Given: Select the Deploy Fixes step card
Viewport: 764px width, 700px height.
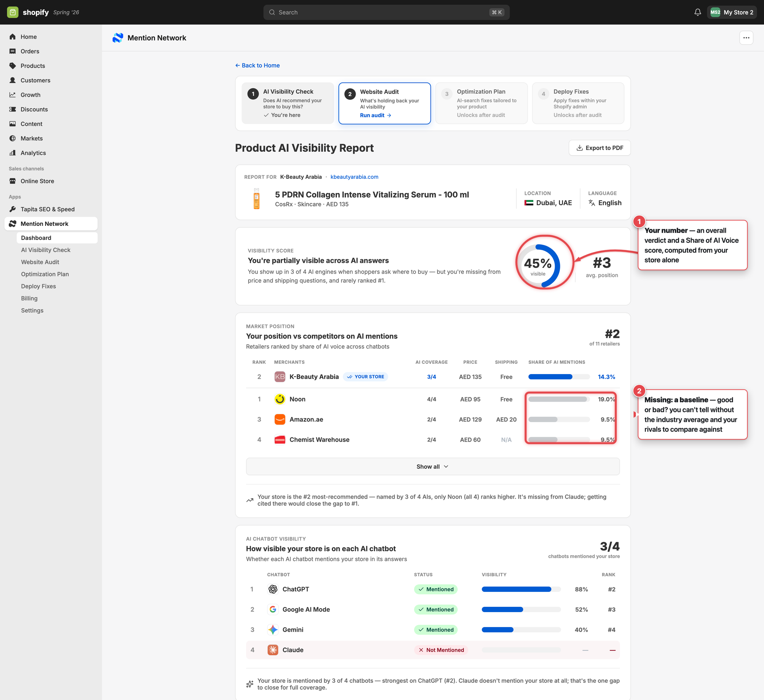Looking at the screenshot, I should coord(578,103).
